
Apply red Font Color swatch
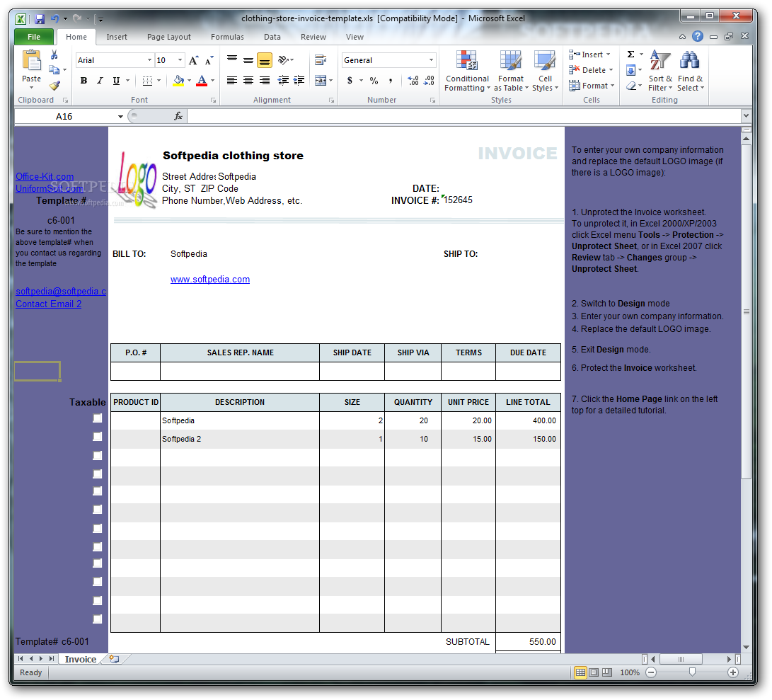[202, 80]
